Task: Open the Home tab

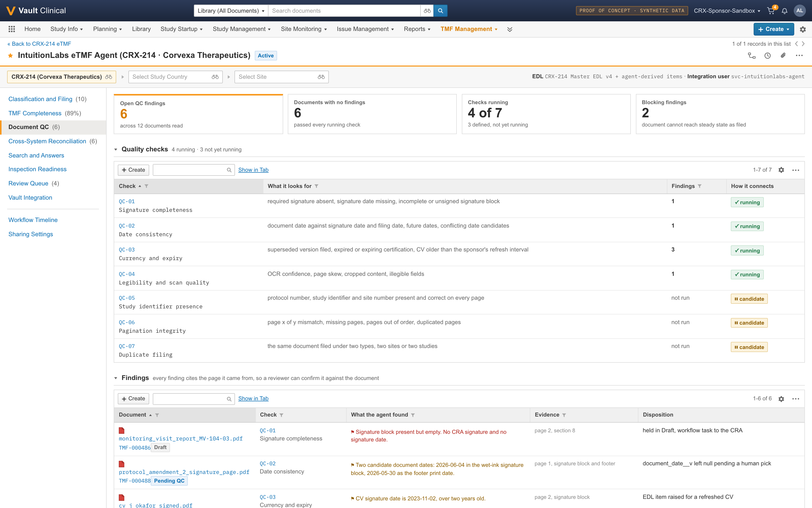Action: tap(32, 29)
